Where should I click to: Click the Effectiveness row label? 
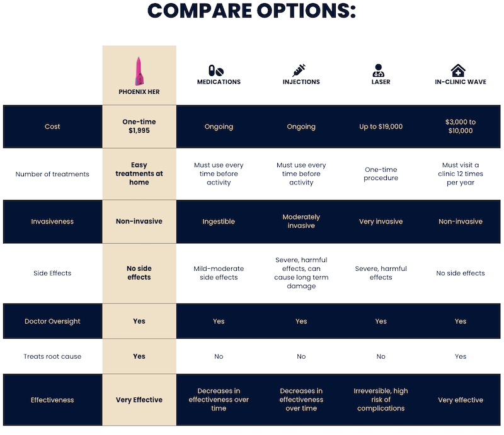(x=52, y=400)
